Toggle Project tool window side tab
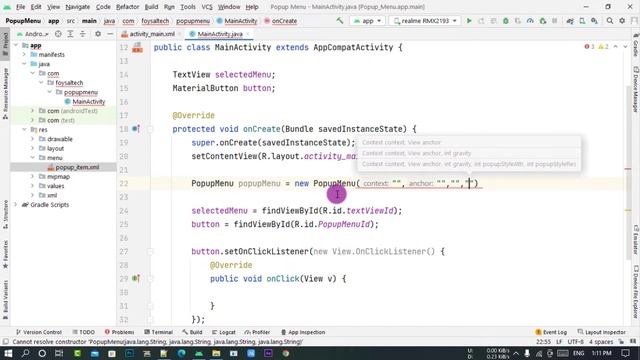 point(5,45)
